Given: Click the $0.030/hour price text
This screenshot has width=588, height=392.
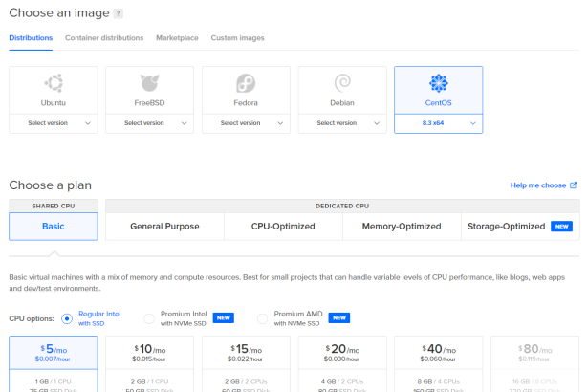Looking at the screenshot, I should [x=341, y=359].
